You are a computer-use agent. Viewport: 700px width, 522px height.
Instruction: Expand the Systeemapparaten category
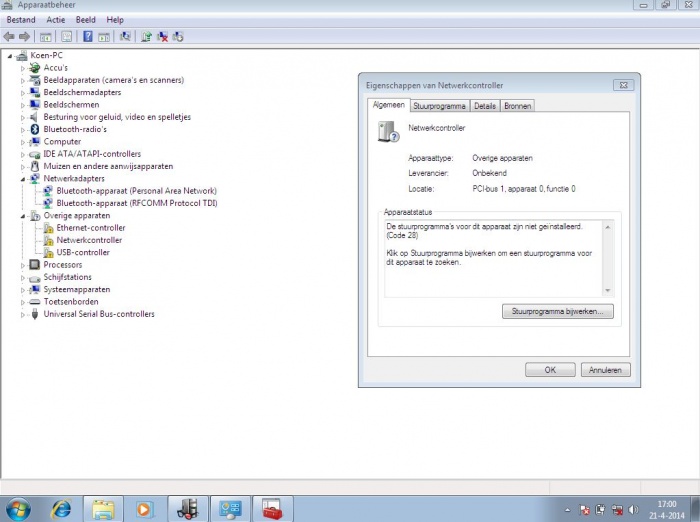pos(23,290)
